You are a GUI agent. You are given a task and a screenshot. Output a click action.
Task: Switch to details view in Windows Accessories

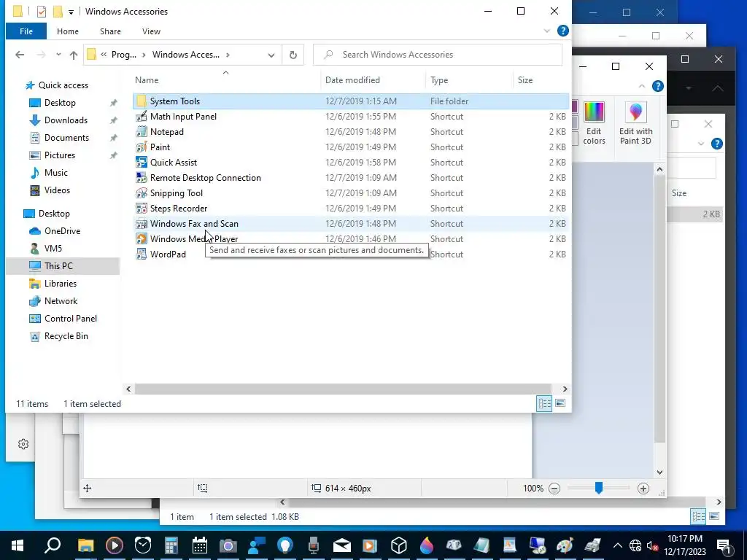pyautogui.click(x=544, y=403)
